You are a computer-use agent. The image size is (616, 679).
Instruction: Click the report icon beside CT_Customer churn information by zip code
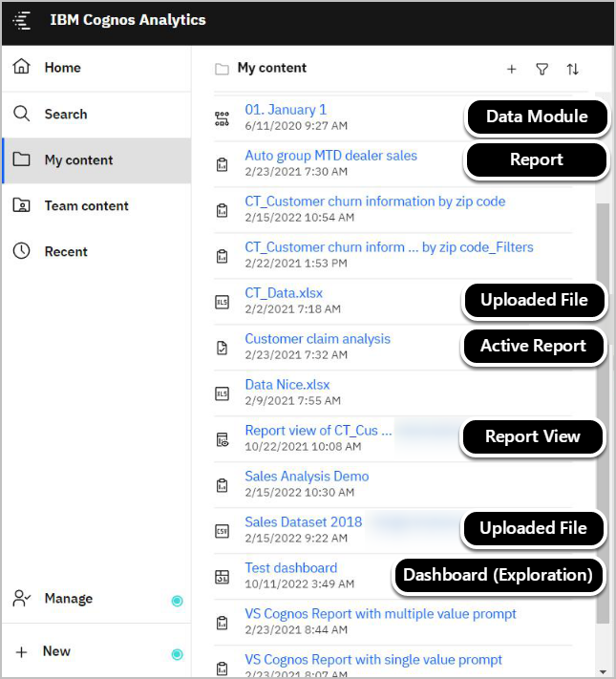[x=223, y=210]
